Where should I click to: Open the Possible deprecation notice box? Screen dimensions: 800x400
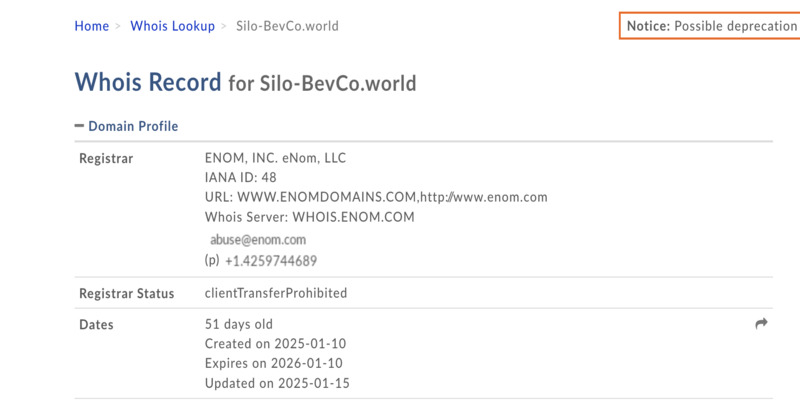(710, 26)
